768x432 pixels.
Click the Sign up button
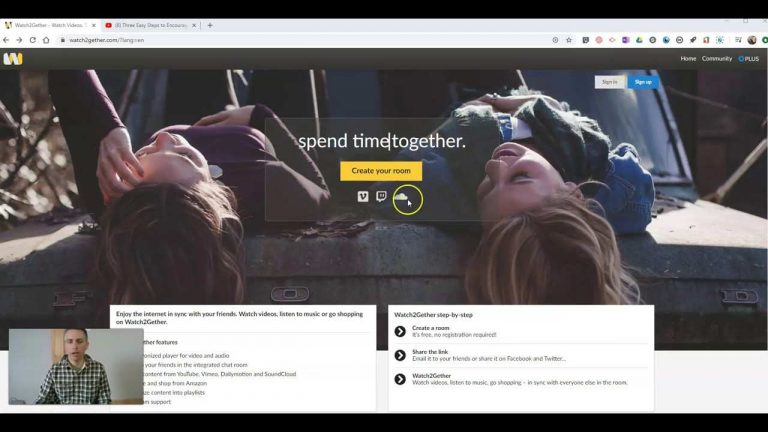(x=643, y=82)
